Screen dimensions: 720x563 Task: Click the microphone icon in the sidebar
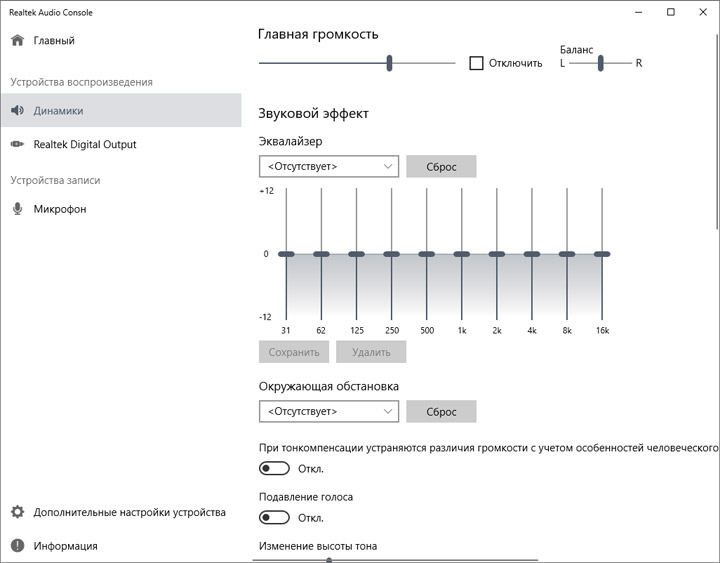(x=17, y=209)
